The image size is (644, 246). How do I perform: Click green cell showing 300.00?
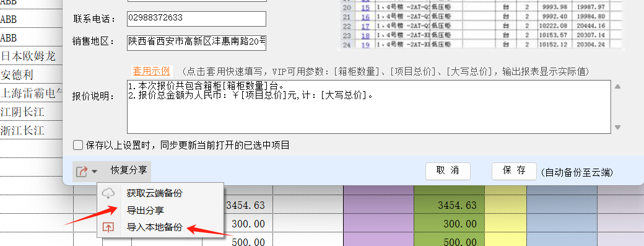(x=450, y=224)
